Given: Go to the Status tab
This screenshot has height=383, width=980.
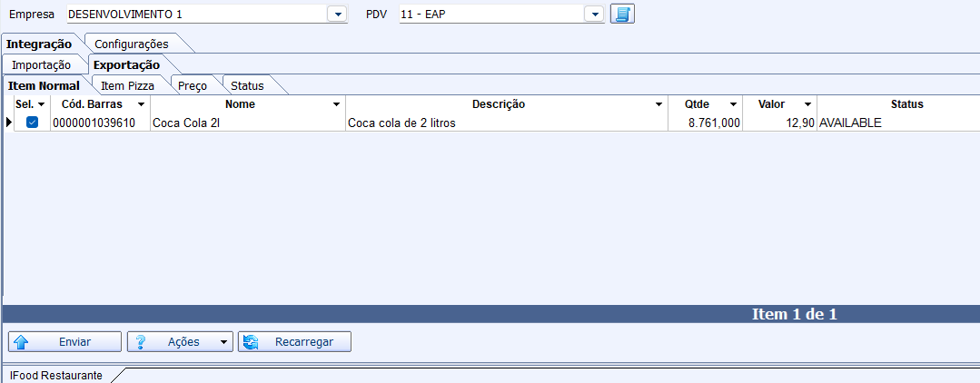Looking at the screenshot, I should (247, 85).
